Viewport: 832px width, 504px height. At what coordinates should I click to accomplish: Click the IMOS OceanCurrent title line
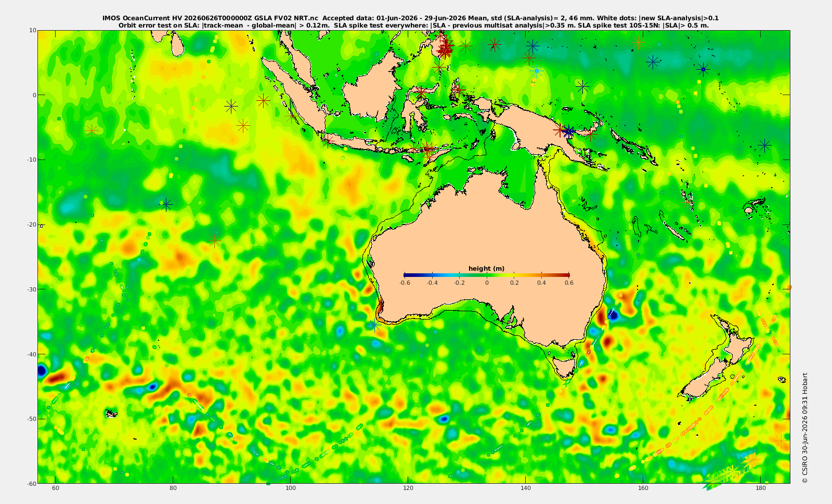point(411,18)
